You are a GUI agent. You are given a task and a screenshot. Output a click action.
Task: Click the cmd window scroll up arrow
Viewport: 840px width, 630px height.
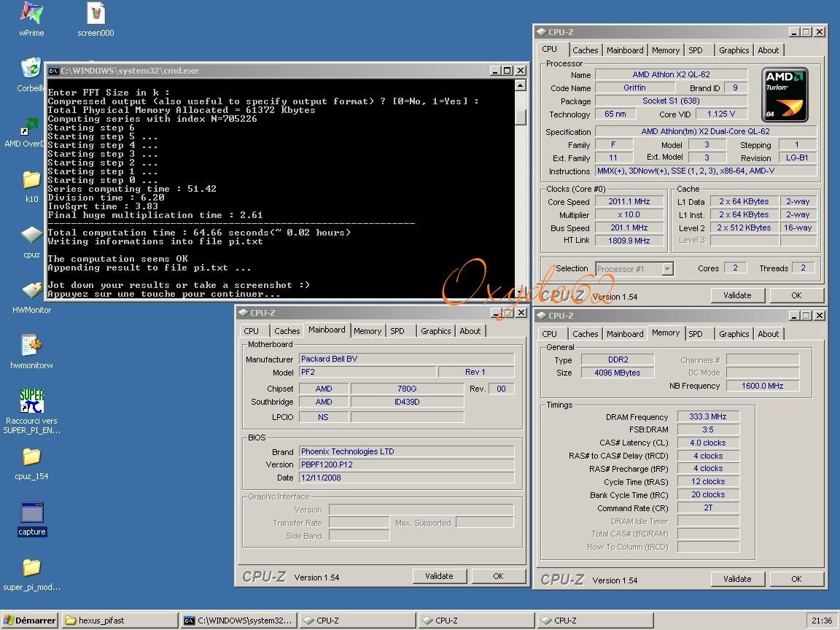tap(520, 85)
